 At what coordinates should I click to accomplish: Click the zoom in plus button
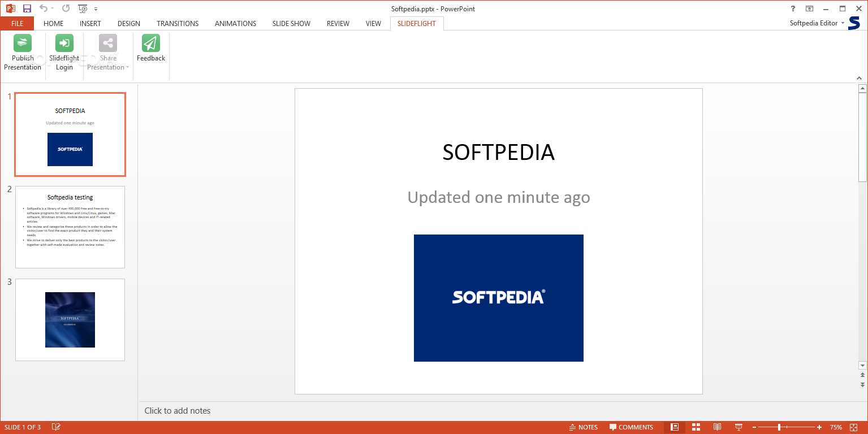pyautogui.click(x=819, y=427)
